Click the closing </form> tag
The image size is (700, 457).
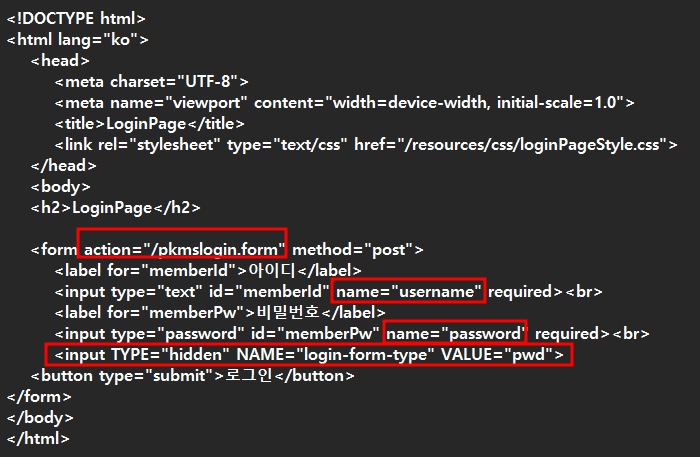pos(39,397)
